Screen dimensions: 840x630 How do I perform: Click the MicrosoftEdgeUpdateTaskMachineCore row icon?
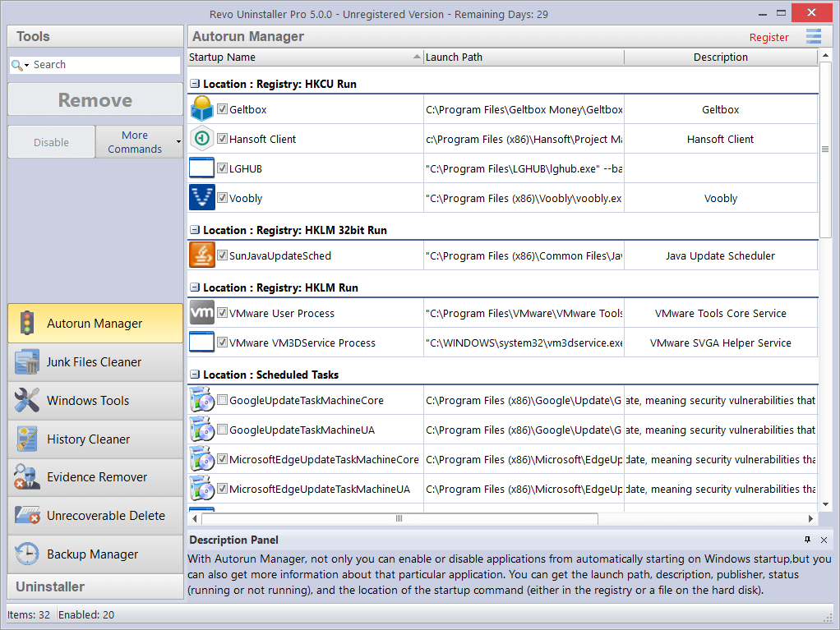[202, 458]
